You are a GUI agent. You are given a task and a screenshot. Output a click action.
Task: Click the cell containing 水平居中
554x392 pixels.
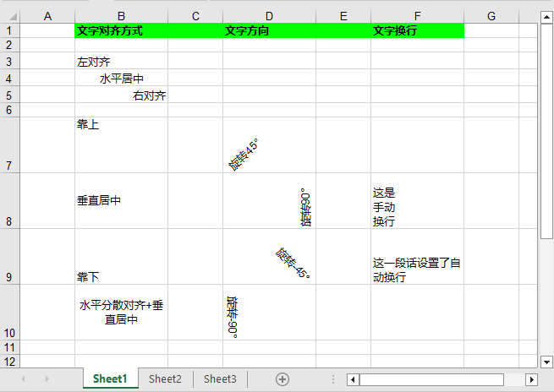point(121,78)
